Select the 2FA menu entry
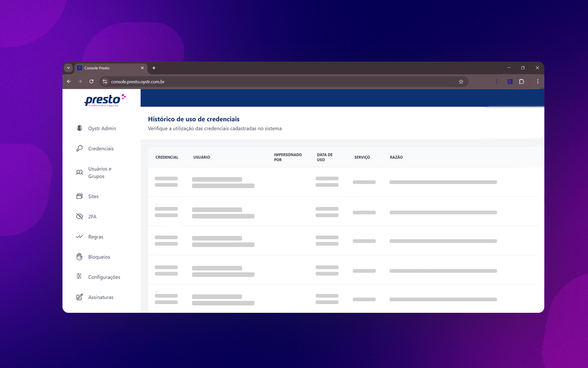The width and height of the screenshot is (588, 368). [92, 217]
